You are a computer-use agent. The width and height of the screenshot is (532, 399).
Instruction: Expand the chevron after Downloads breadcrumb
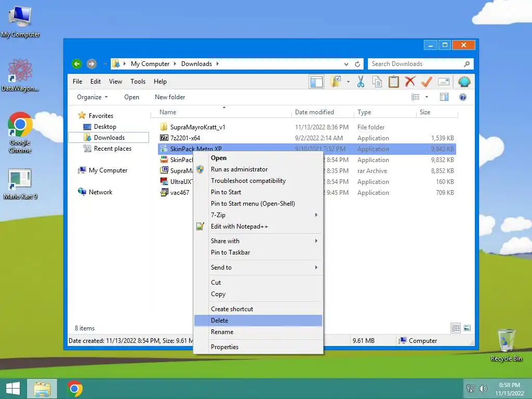click(218, 64)
